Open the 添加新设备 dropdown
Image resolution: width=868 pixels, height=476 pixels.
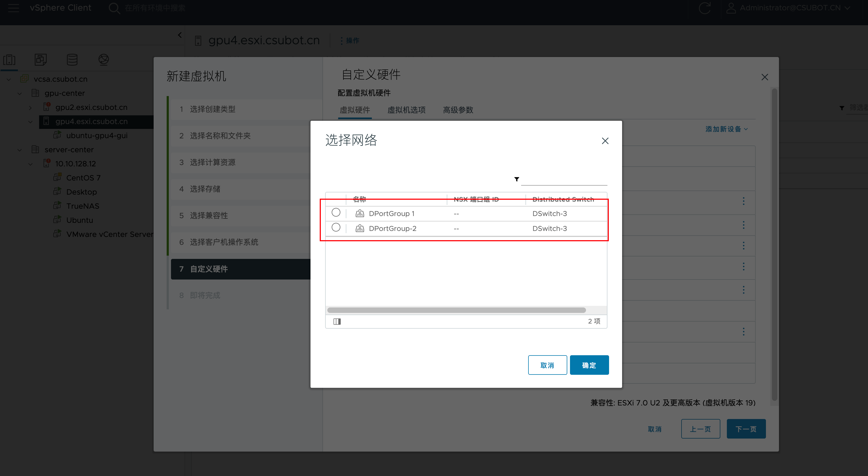(x=727, y=129)
